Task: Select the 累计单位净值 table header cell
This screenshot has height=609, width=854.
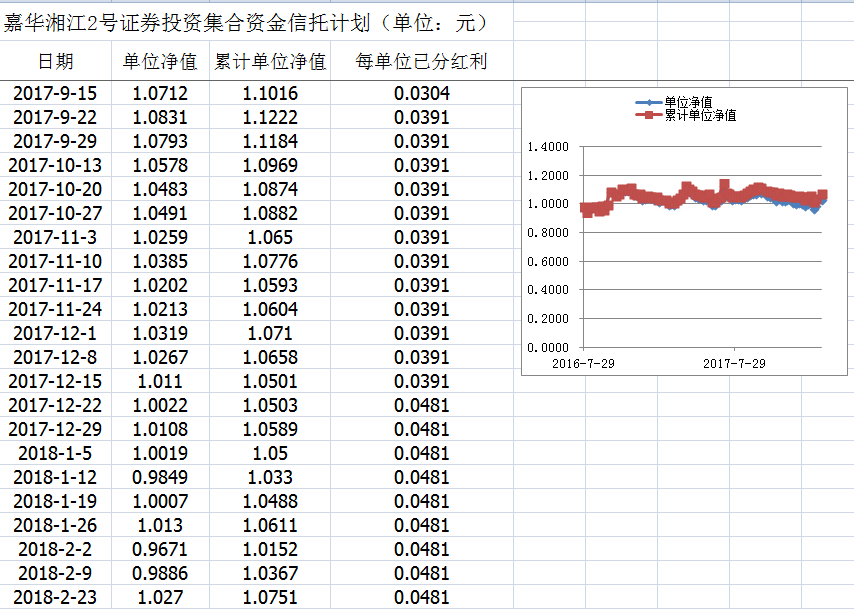Action: pyautogui.click(x=270, y=62)
